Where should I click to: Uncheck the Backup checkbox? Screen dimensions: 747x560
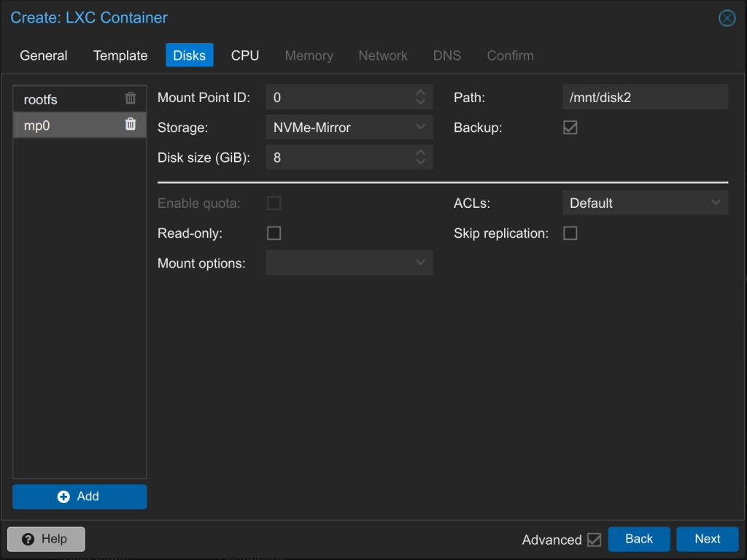tap(570, 127)
